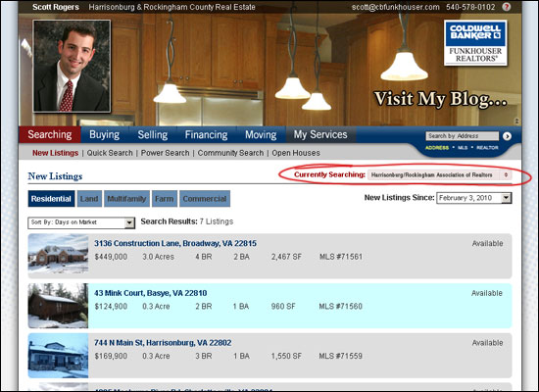This screenshot has width=539, height=392.
Task: Click the Search by Address input field
Action: click(462, 136)
